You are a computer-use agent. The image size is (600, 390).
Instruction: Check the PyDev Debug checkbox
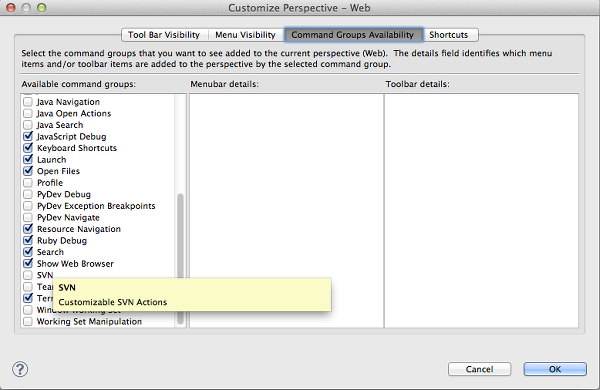28,194
